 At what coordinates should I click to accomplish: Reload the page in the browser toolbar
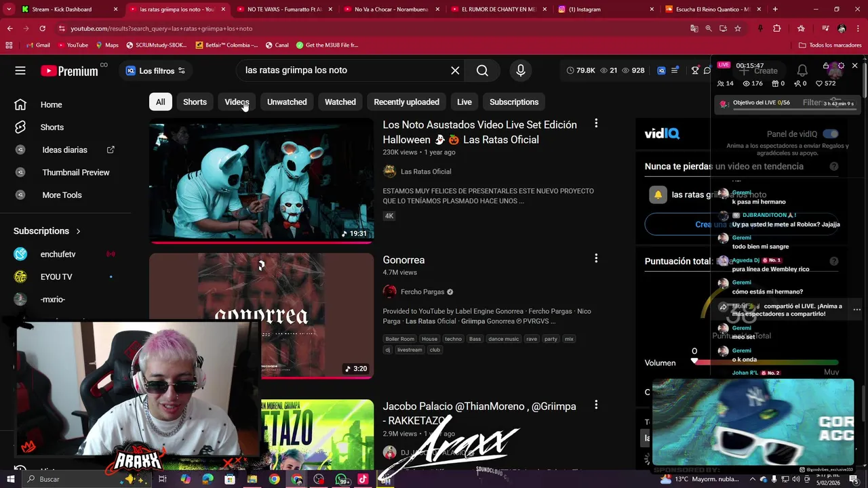click(42, 28)
